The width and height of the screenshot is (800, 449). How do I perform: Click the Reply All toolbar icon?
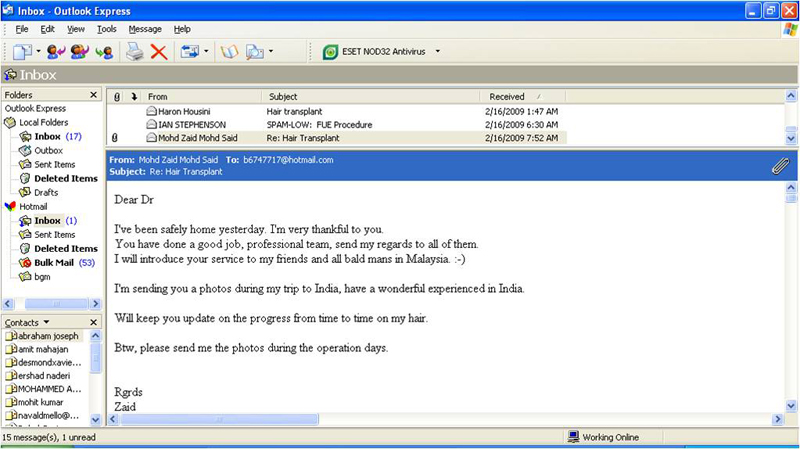click(x=79, y=51)
